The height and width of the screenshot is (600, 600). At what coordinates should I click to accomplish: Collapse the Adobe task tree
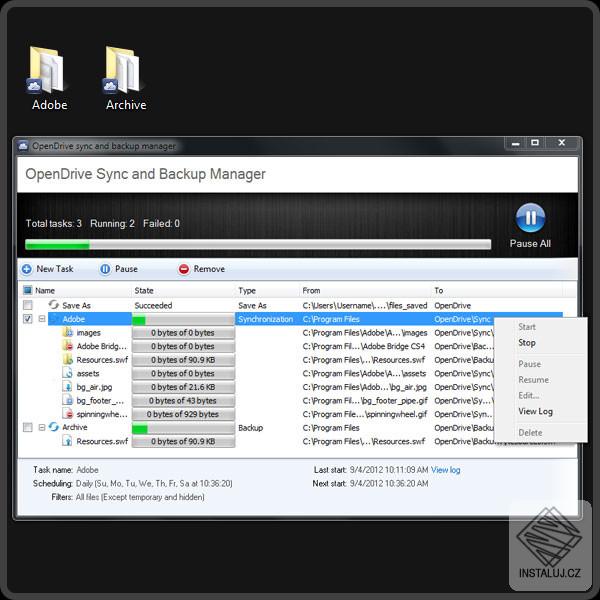tap(42, 319)
